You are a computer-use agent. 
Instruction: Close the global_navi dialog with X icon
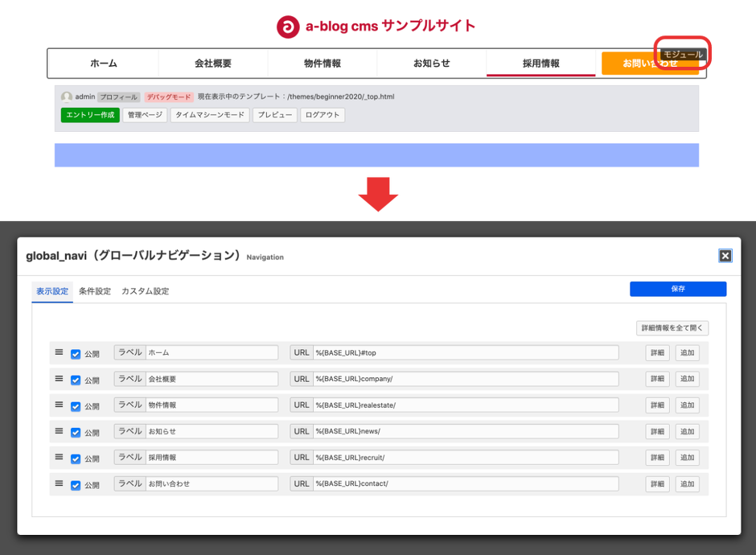pos(725,256)
